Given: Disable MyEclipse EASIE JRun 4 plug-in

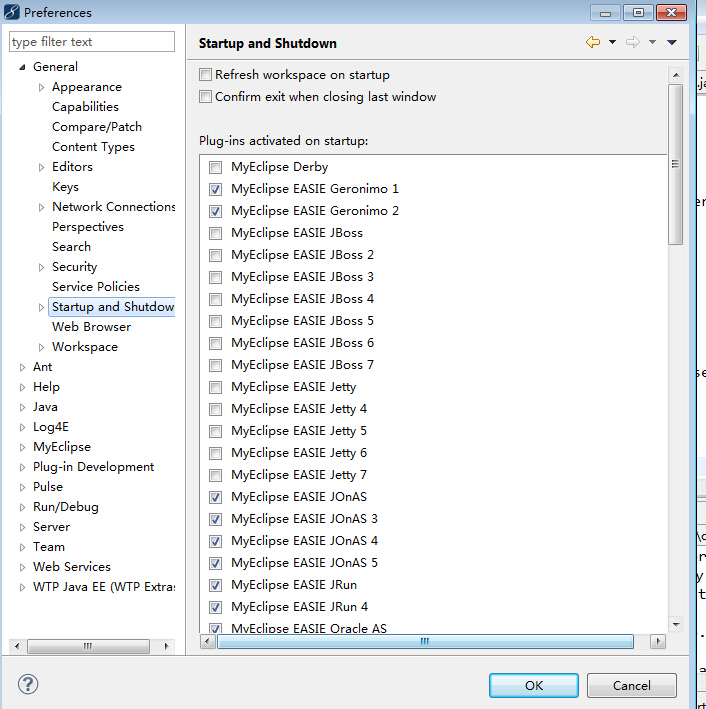Looking at the screenshot, I should (x=216, y=607).
